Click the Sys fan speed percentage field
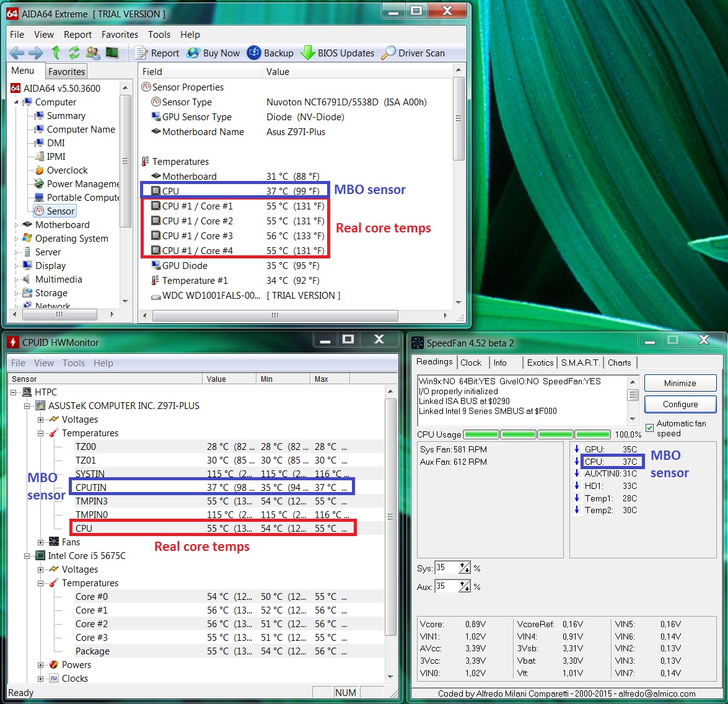Screen dimensions: 728x704 click(x=447, y=568)
